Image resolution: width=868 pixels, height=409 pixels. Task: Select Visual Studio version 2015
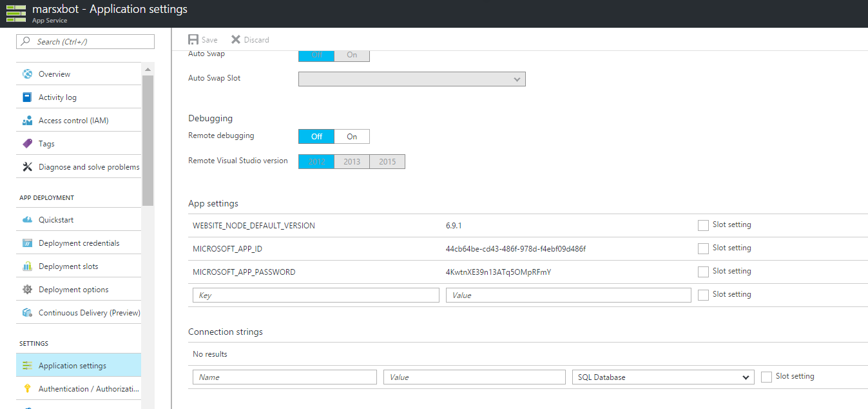[387, 162]
